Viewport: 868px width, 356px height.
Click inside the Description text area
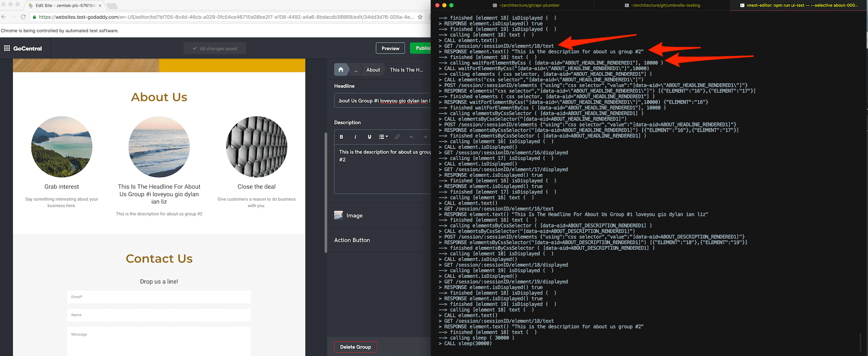(x=382, y=169)
